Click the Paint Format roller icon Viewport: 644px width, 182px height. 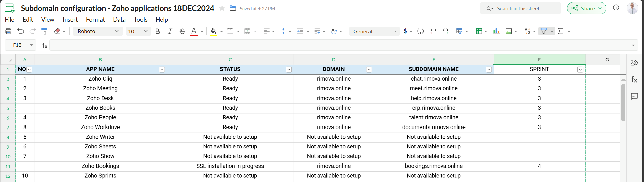tap(45, 31)
